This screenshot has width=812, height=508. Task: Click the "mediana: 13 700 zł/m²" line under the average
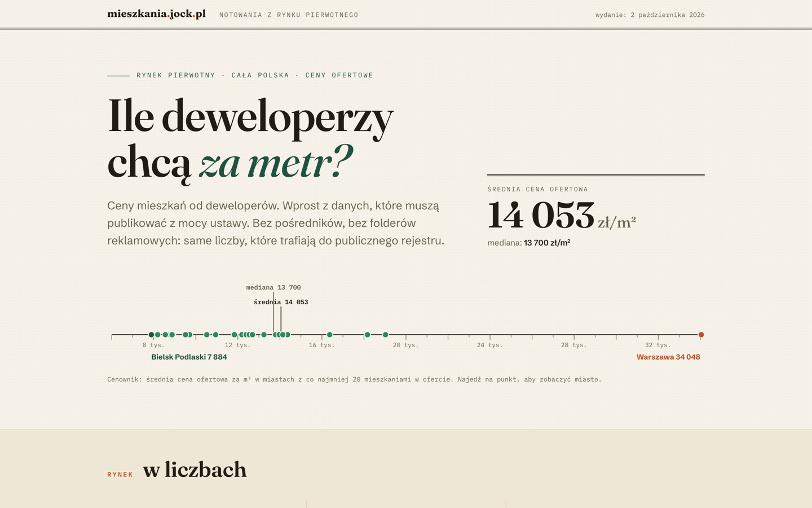(529, 243)
